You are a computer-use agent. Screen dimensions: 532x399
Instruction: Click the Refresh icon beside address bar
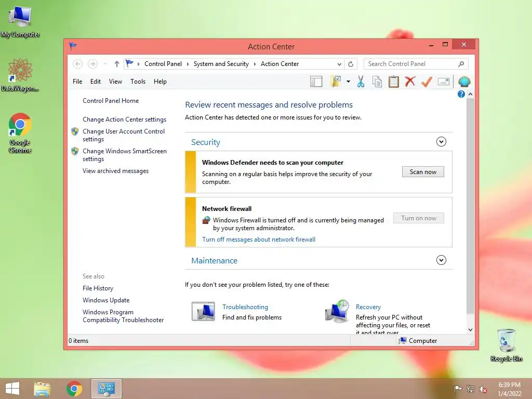tap(351, 64)
